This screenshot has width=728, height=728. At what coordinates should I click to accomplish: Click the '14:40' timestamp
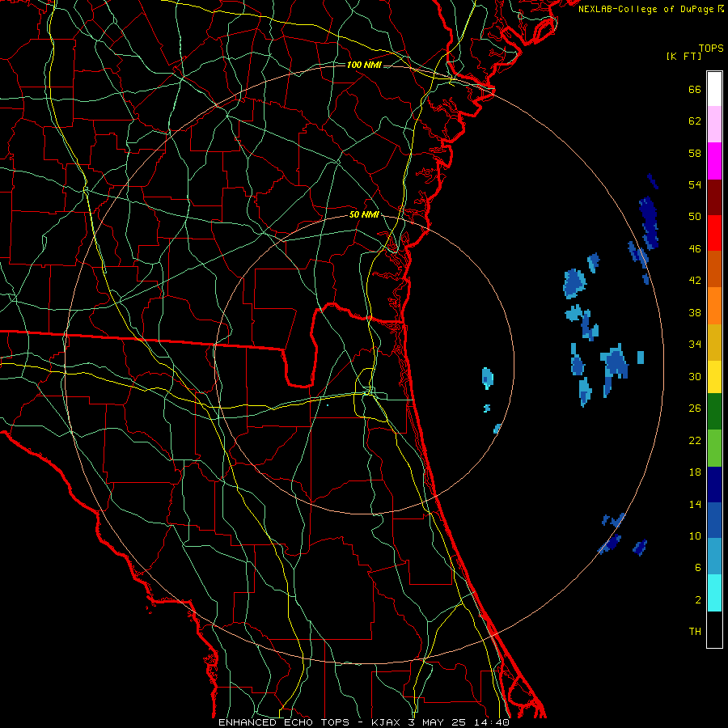tap(492, 722)
